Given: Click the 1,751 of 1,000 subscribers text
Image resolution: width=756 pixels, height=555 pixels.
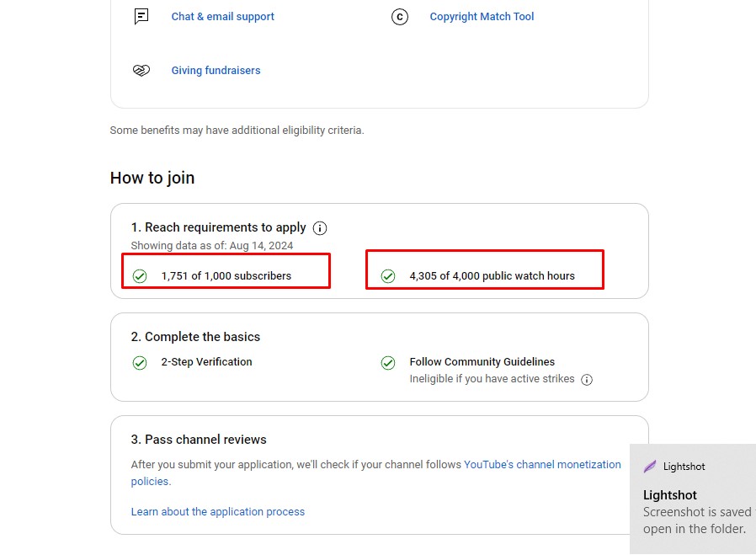Looking at the screenshot, I should click(226, 276).
